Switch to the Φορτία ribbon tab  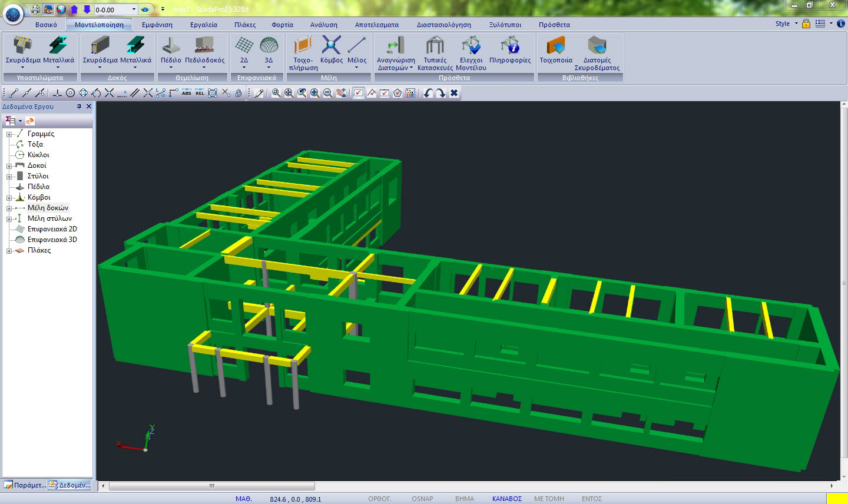pos(283,25)
